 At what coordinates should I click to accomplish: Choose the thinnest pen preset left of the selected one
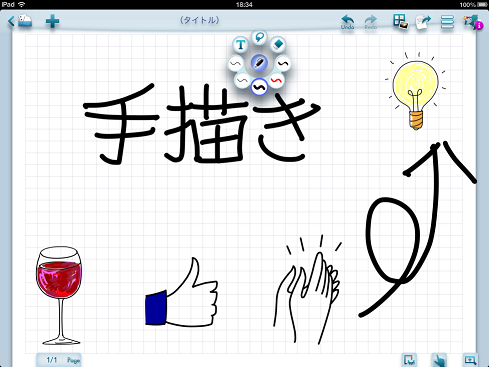point(242,81)
